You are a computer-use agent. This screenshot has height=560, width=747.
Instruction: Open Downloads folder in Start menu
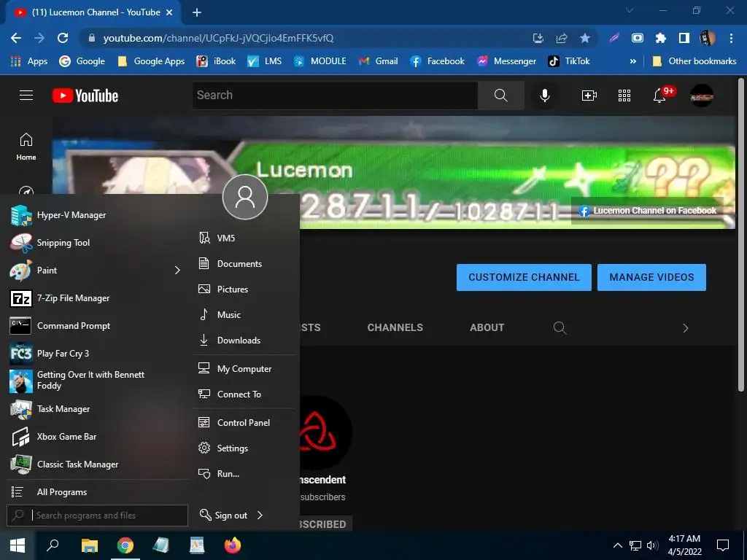pyautogui.click(x=245, y=340)
